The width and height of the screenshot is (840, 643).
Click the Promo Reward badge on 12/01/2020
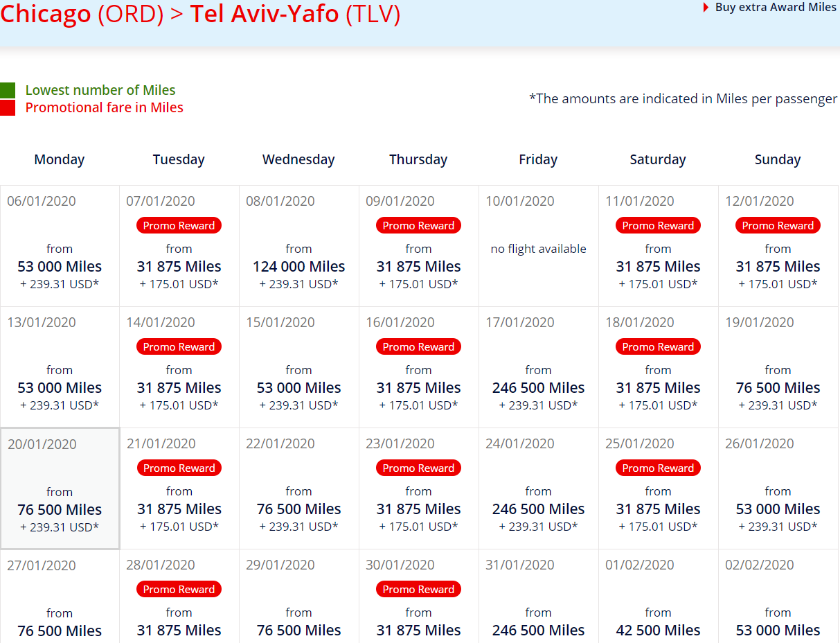click(x=778, y=225)
